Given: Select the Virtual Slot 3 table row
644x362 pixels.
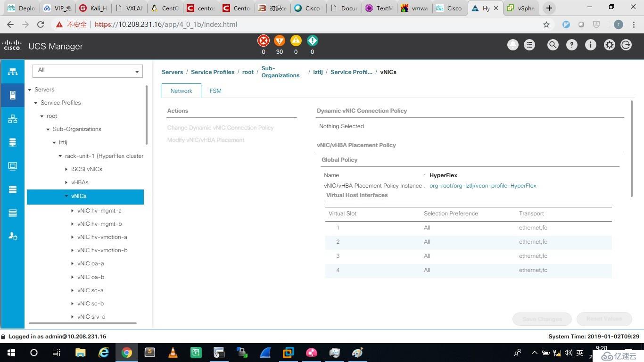Looking at the screenshot, I should coord(468,256).
